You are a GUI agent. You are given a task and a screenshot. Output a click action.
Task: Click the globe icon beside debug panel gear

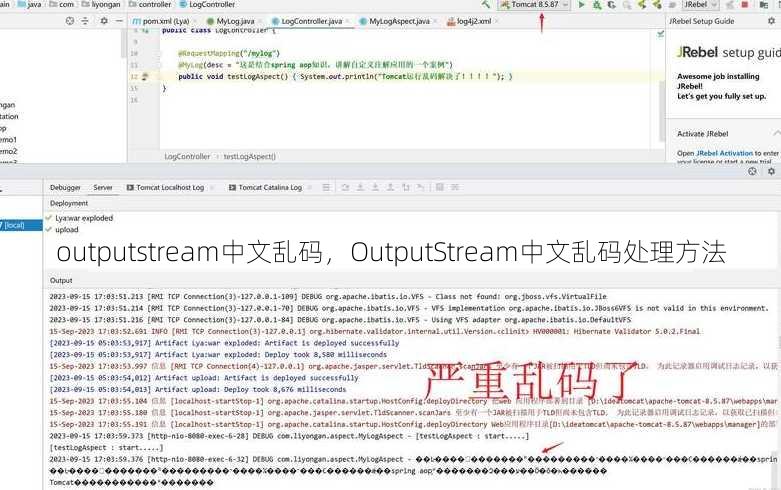[x=752, y=171]
